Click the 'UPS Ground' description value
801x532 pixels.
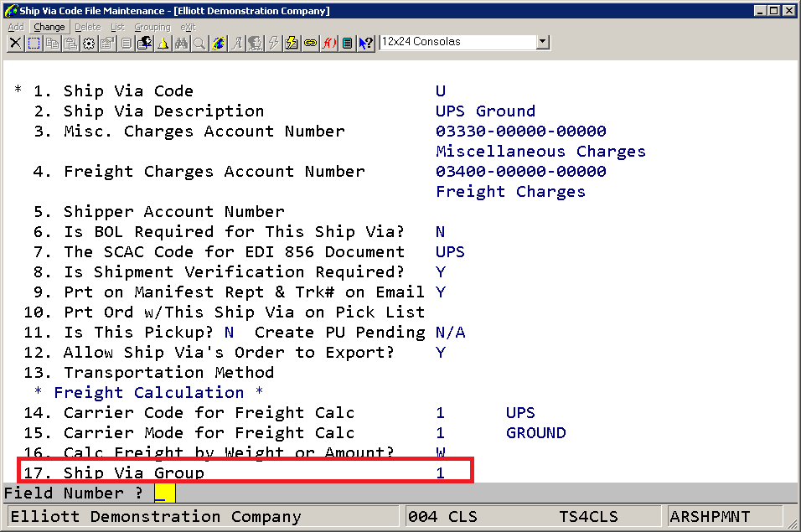click(x=485, y=111)
